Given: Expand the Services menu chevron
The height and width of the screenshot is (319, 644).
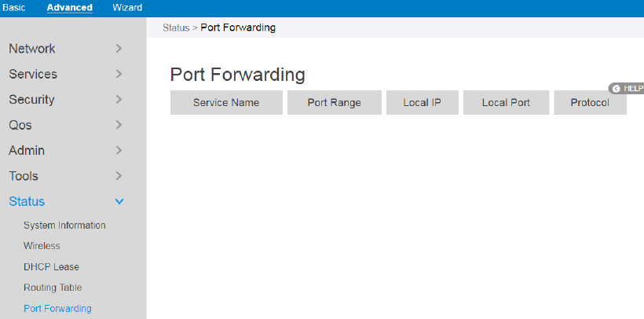Looking at the screenshot, I should tap(119, 74).
